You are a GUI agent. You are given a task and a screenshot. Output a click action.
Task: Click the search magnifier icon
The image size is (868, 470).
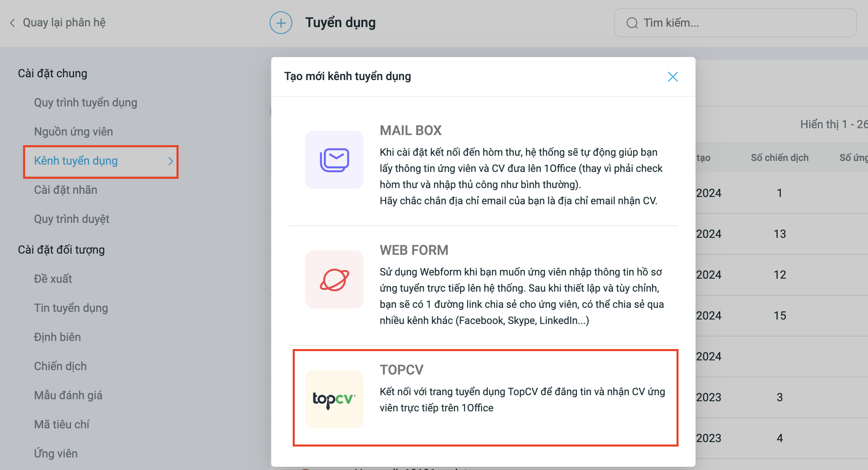pos(632,23)
